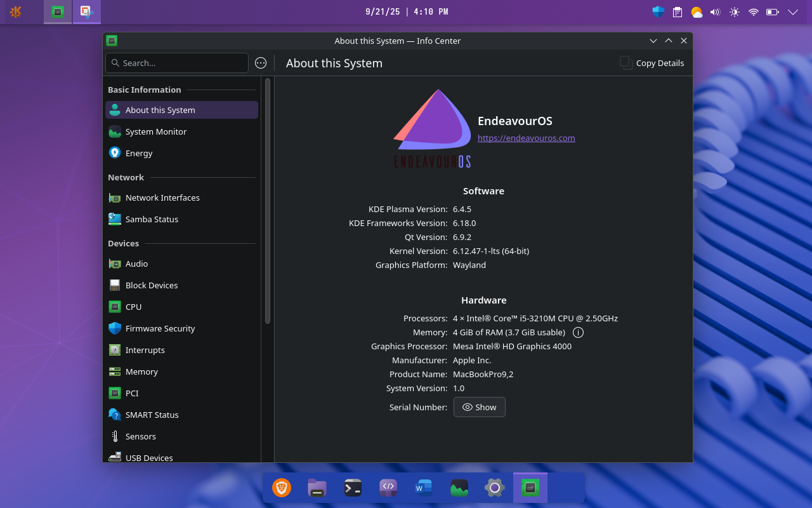The image size is (812, 508).
Task: Open Network Interfaces page
Action: point(162,197)
